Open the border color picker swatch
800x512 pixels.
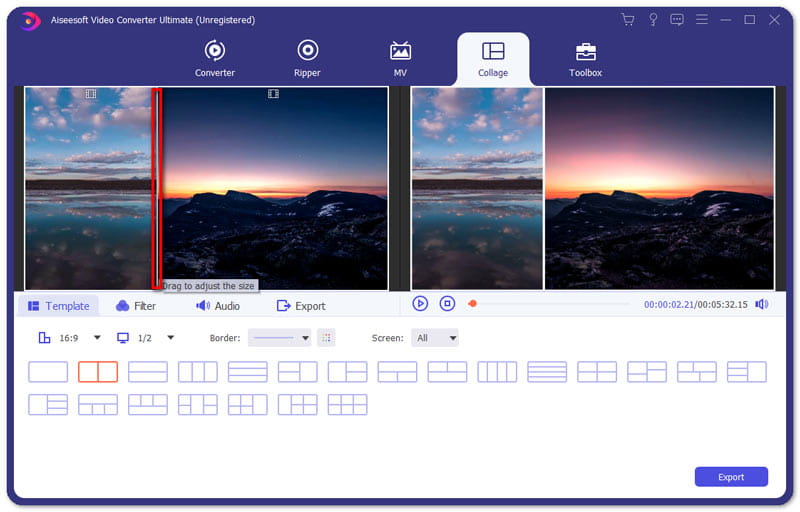[326, 338]
